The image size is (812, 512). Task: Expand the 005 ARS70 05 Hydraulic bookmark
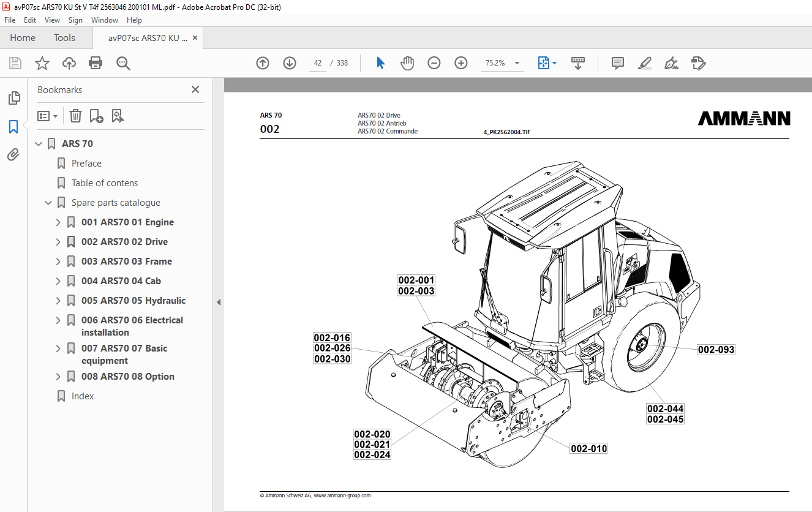[x=58, y=301]
